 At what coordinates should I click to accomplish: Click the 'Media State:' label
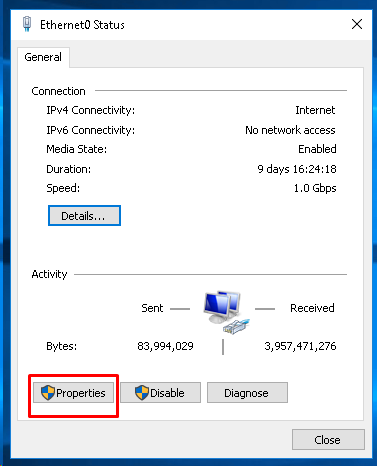[x=77, y=149]
